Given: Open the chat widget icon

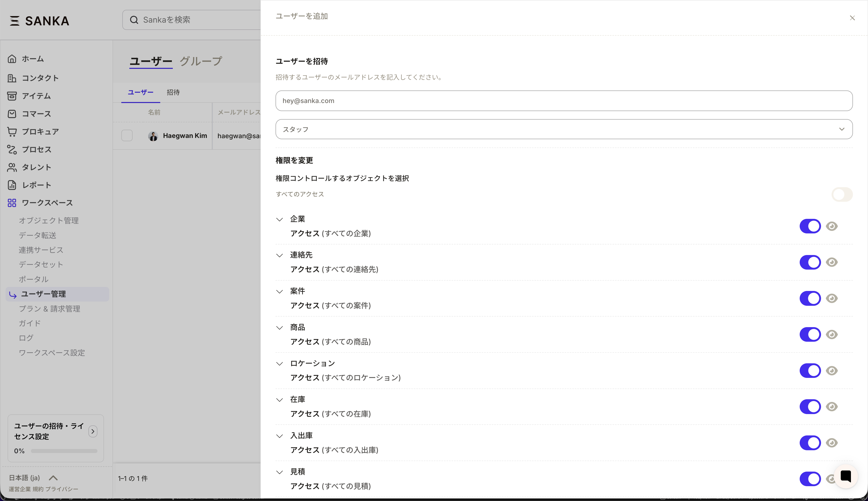Looking at the screenshot, I should (x=846, y=476).
